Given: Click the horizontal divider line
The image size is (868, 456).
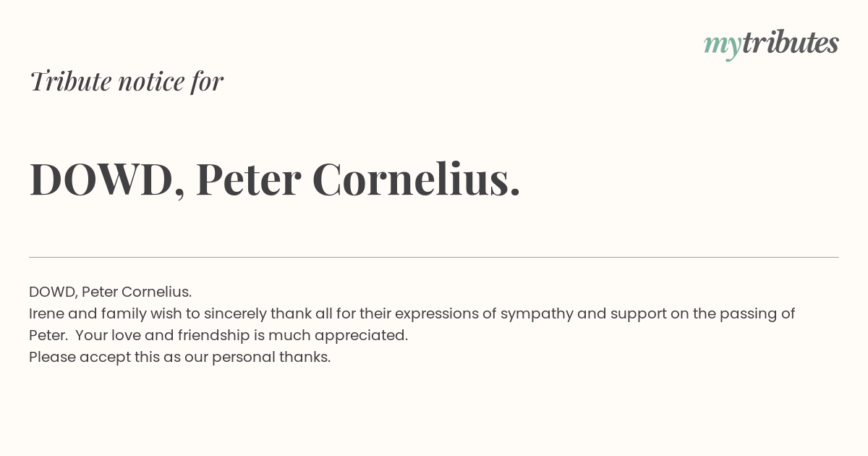Looking at the screenshot, I should point(434,257).
